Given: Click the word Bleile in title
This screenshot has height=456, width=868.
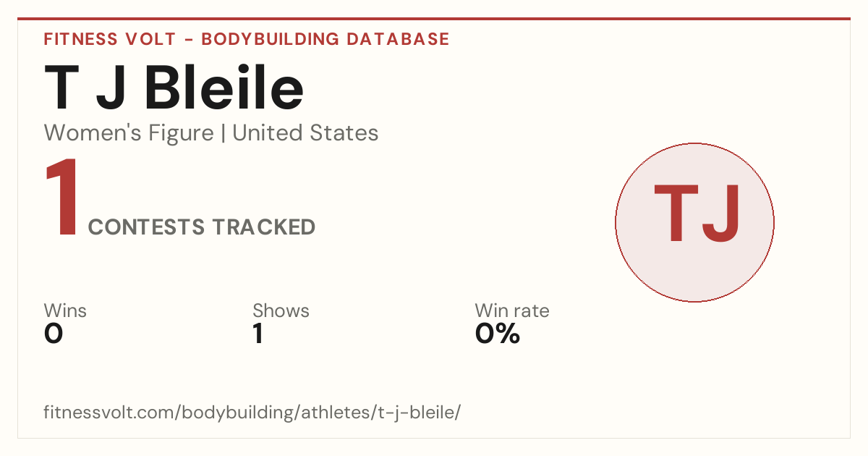Looking at the screenshot, I should (x=225, y=87).
